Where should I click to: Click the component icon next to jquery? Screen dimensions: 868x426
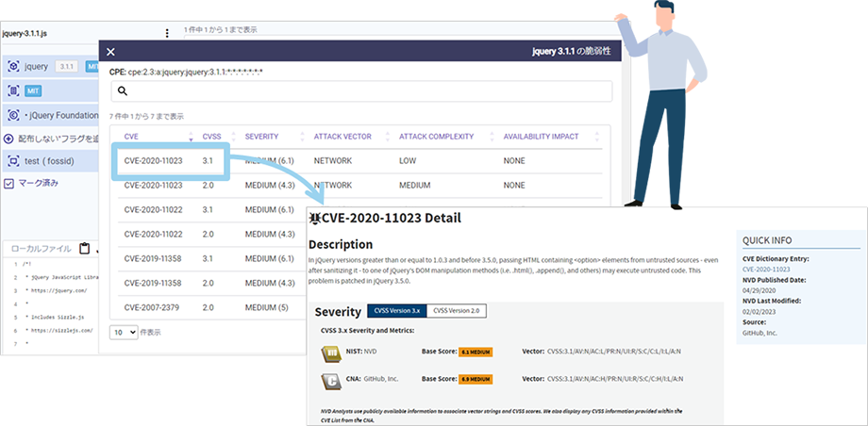coord(14,66)
